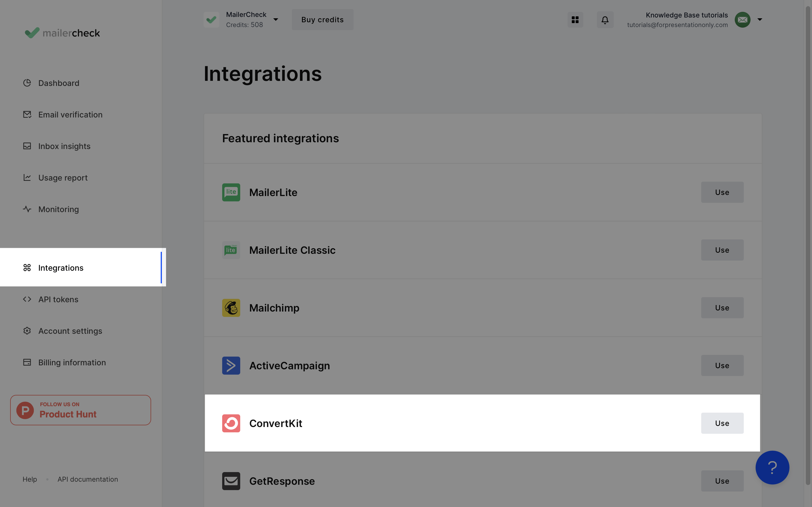This screenshot has height=507, width=812.
Task: Open Inbox insights panel
Action: [64, 146]
